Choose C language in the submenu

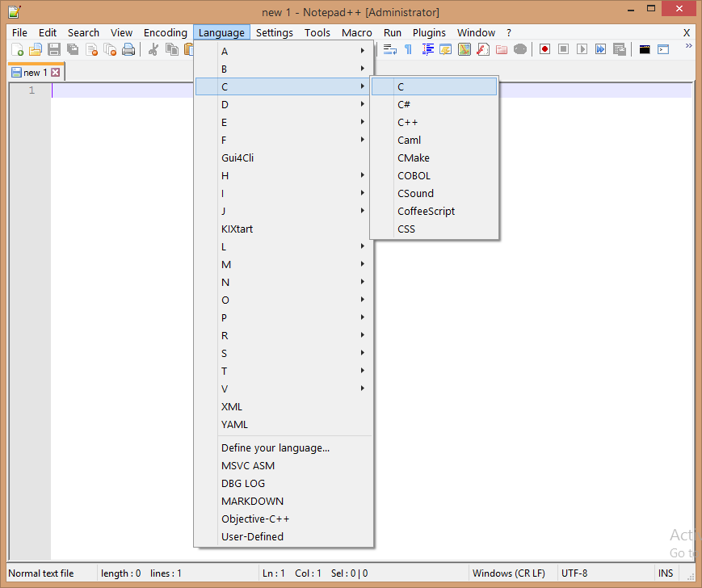435,86
